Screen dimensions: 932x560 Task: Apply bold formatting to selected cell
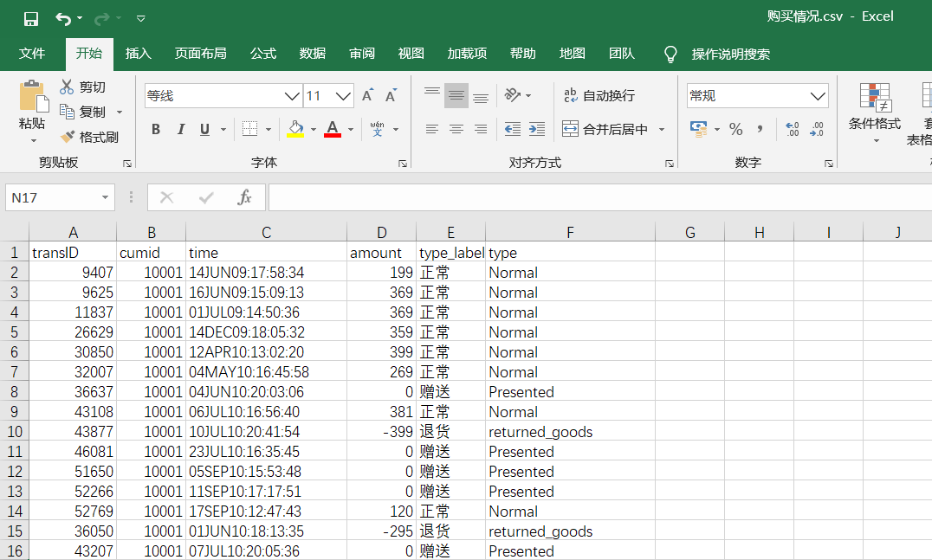tap(156, 128)
